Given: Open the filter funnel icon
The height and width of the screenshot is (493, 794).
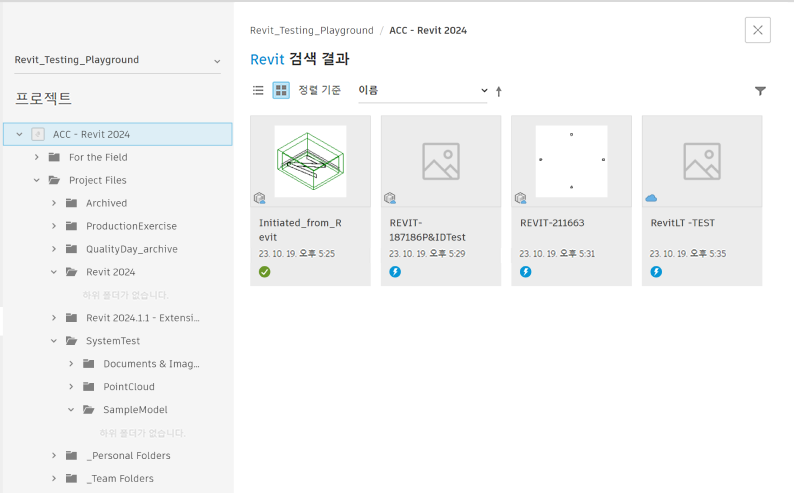Looking at the screenshot, I should pos(760,91).
